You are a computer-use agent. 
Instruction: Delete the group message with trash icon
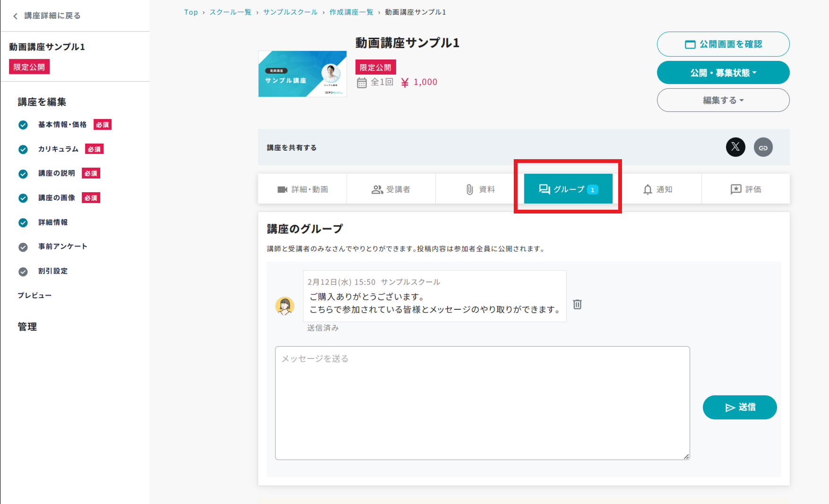[577, 304]
